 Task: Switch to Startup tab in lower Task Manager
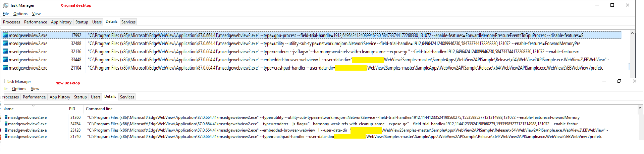(x=80, y=97)
